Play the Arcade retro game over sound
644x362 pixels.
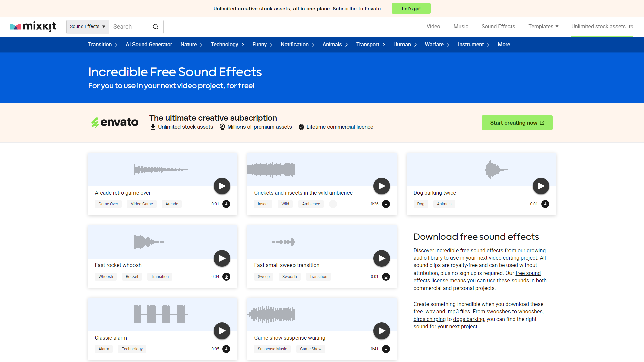(222, 186)
